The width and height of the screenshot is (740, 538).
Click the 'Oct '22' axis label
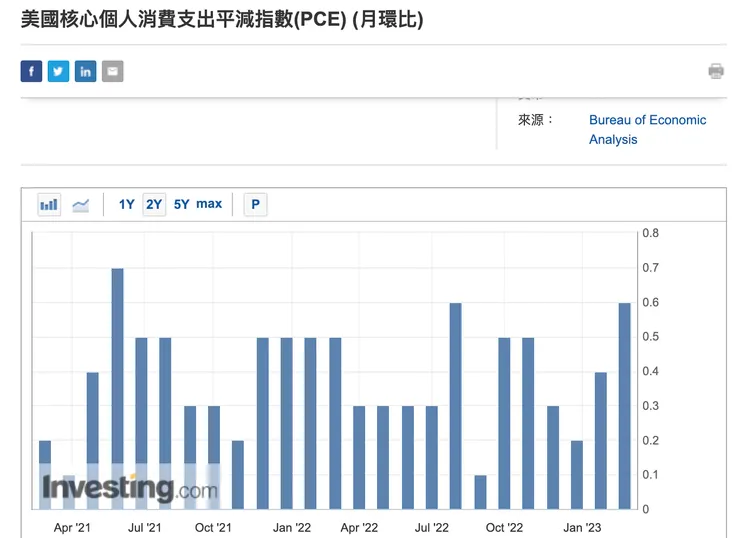click(x=504, y=528)
